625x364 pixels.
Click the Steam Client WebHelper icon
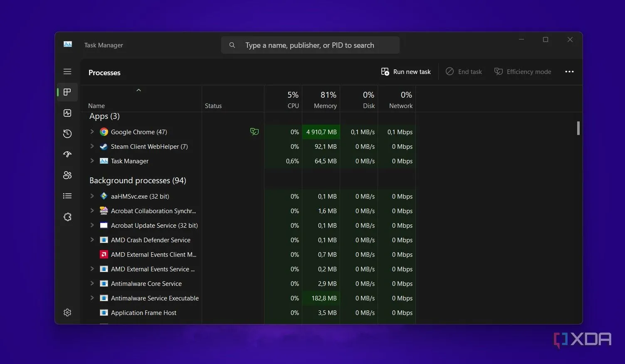tap(104, 146)
